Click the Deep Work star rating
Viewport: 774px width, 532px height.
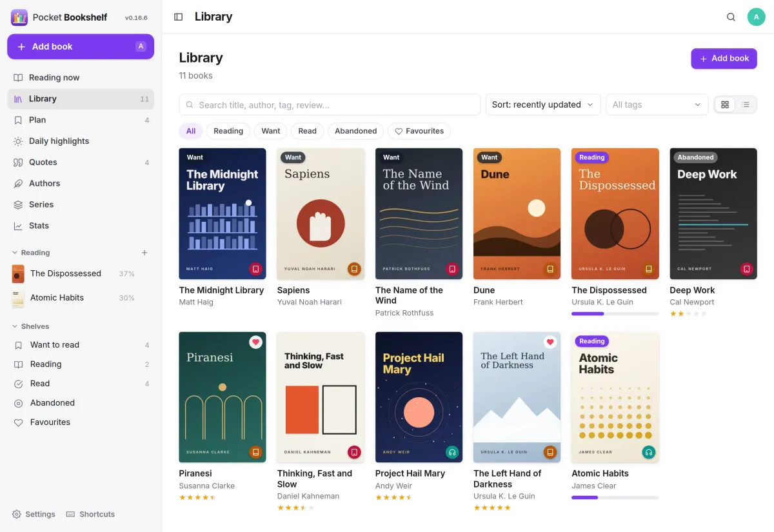pos(688,313)
